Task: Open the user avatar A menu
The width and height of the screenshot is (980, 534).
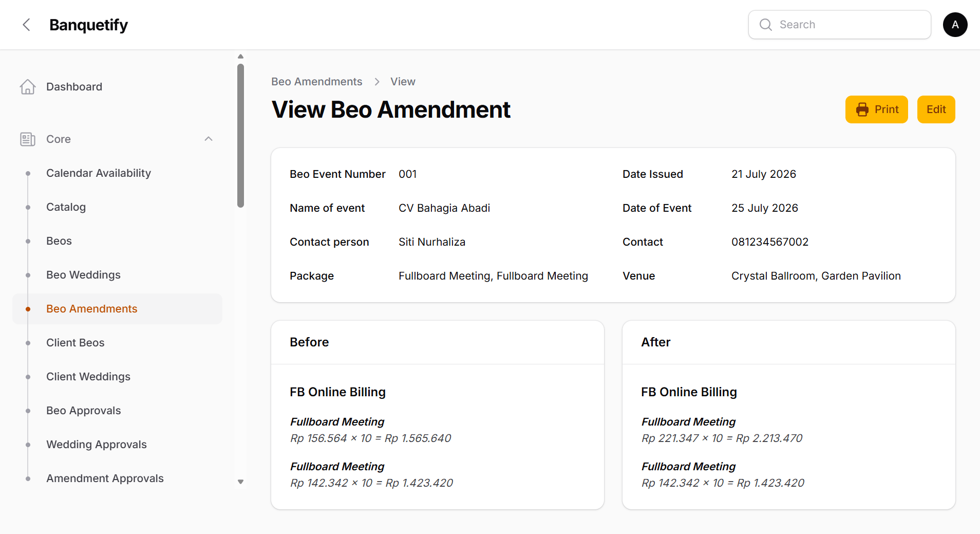Action: 955,25
